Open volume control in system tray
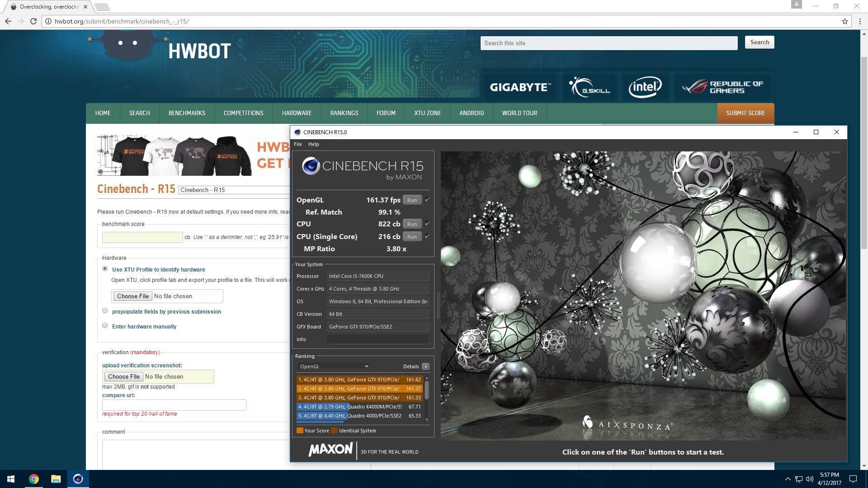 [x=810, y=479]
